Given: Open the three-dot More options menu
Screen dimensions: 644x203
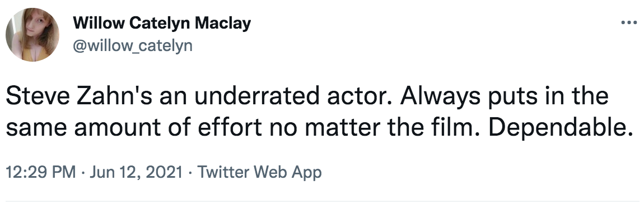Looking at the screenshot, I should (628, 24).
